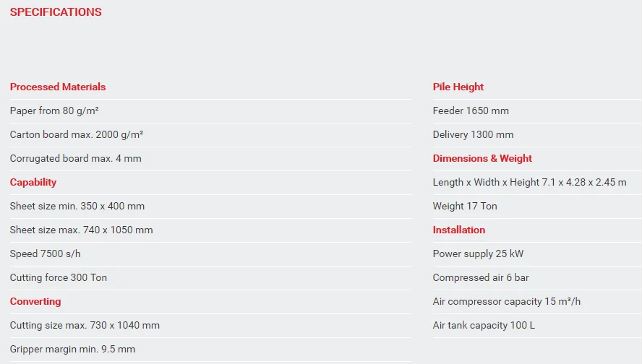
Task: Click the Dimensions & Weight heading
Action: tap(482, 158)
